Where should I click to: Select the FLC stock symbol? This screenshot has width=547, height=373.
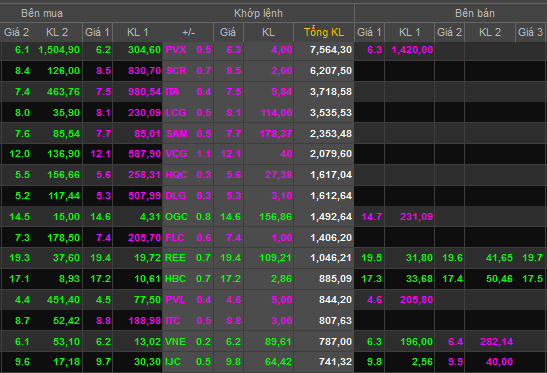coord(174,238)
